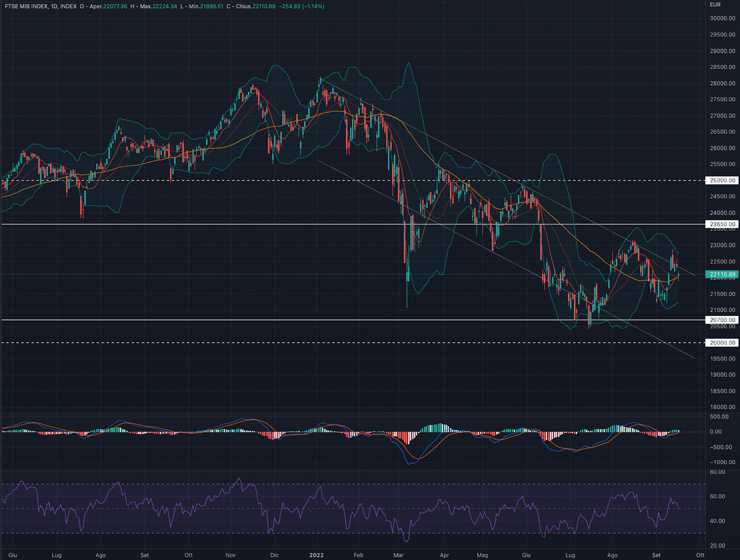Click the Max. high value 22224.34
This screenshot has width=740, height=560.
pyautogui.click(x=165, y=6)
